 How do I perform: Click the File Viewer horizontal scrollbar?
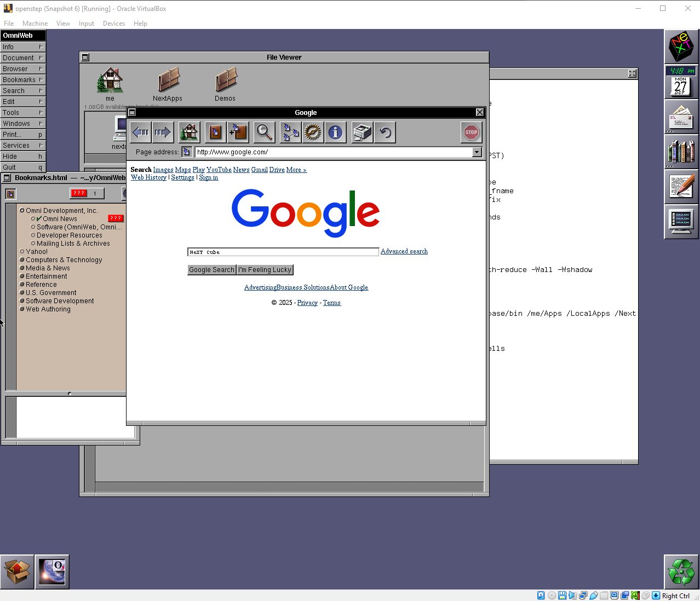pos(289,487)
